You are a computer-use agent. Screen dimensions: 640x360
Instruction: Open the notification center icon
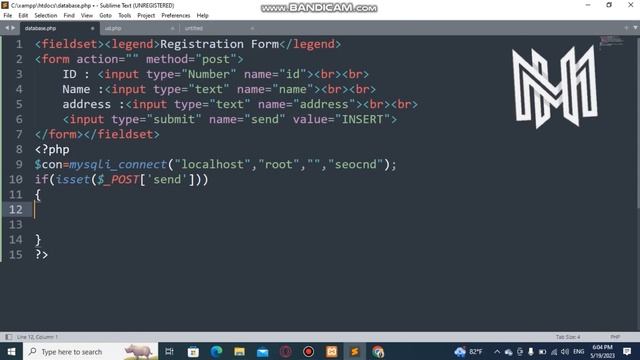[x=627, y=351]
